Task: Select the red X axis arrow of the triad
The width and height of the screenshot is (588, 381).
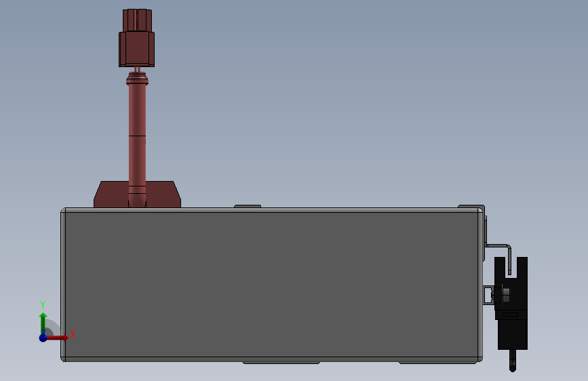Action: coord(58,338)
